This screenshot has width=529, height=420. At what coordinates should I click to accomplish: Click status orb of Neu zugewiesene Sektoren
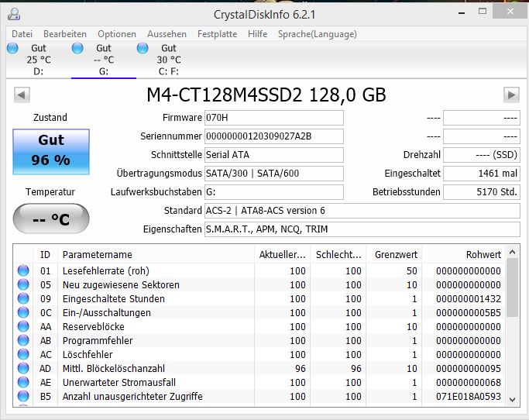[23, 284]
